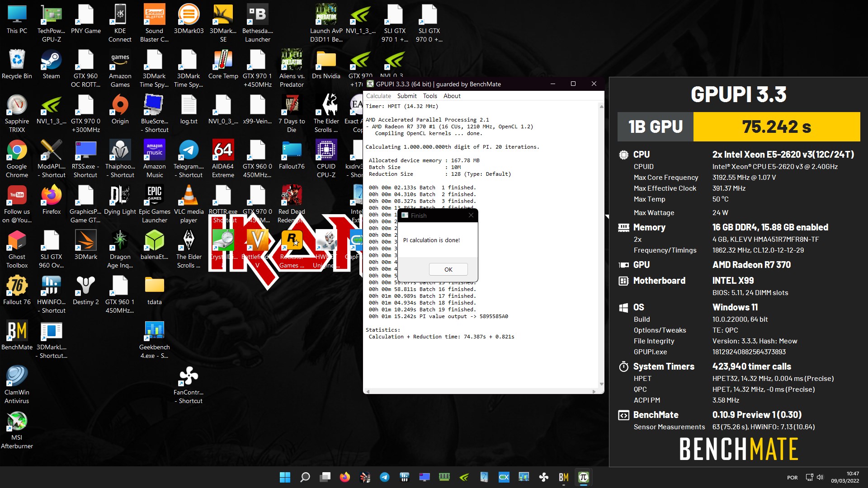Open the 3DMark03 desktop shortcut

189,20
